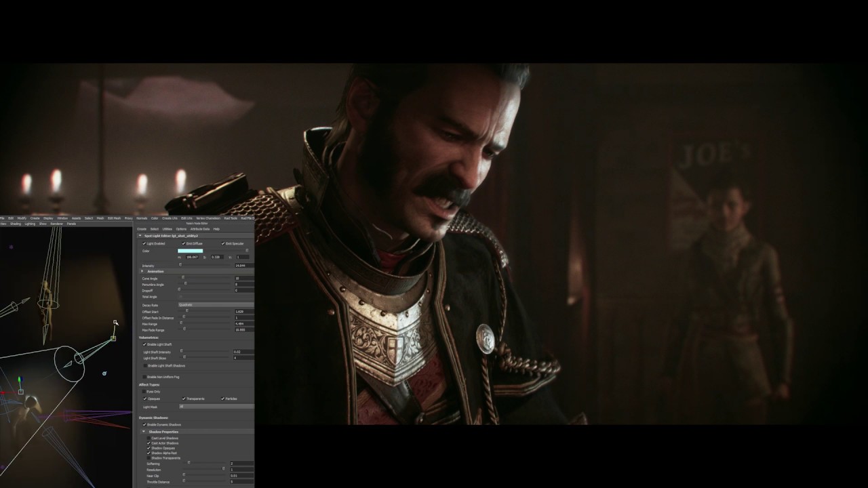
Task: Click the hue value field 186.067
Action: coord(193,257)
